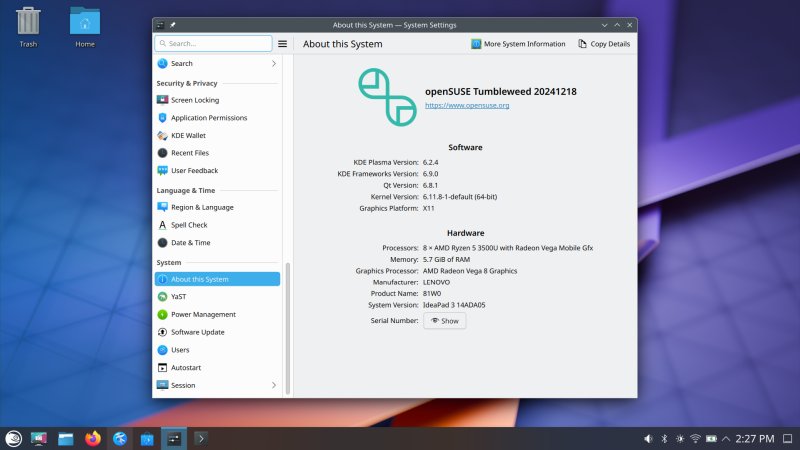
Task: Open Date & Time settings
Action: click(x=217, y=243)
